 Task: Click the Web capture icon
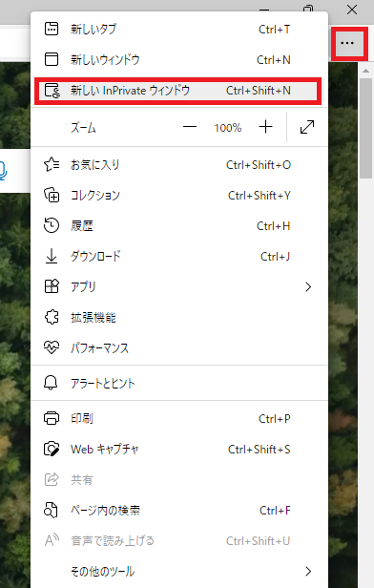click(x=52, y=449)
